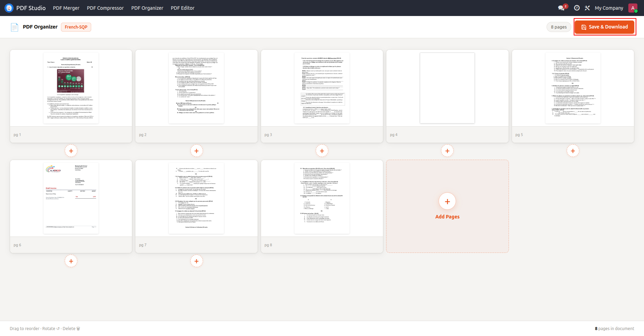Select page 7 thumbnail

pyautogui.click(x=196, y=198)
